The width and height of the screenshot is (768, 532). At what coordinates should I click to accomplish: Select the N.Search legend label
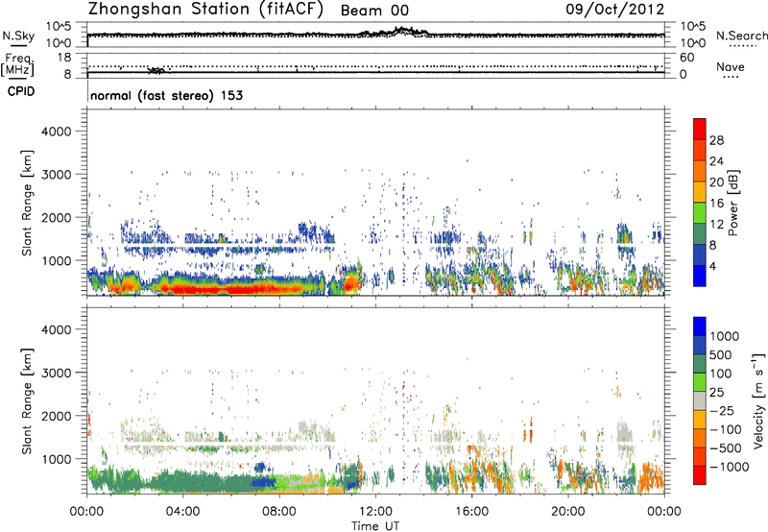(741, 36)
